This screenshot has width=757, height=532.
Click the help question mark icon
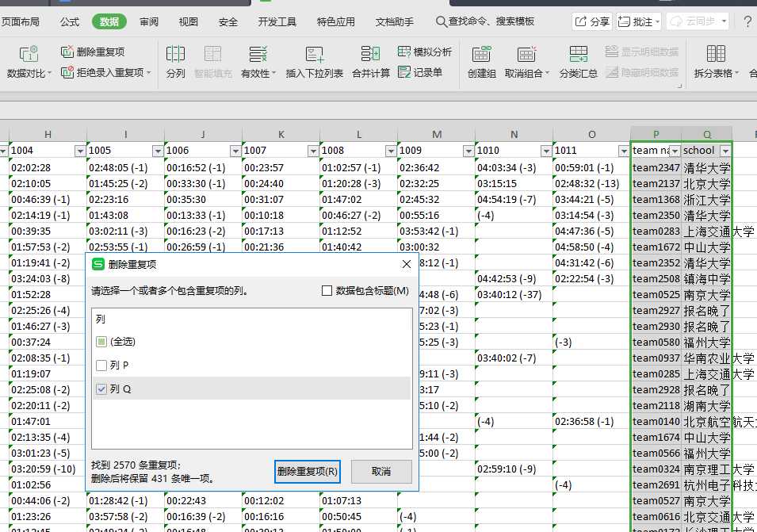747,21
